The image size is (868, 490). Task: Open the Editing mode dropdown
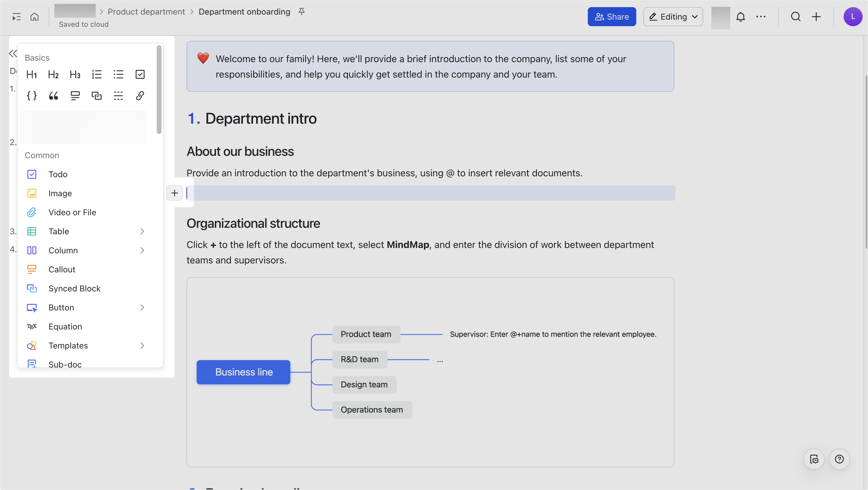[x=673, y=16]
